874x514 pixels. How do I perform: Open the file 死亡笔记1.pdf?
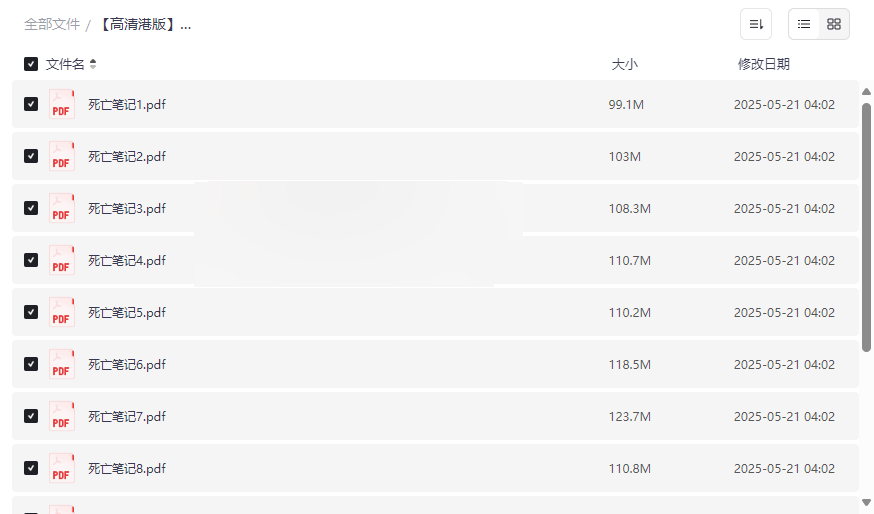tap(127, 104)
